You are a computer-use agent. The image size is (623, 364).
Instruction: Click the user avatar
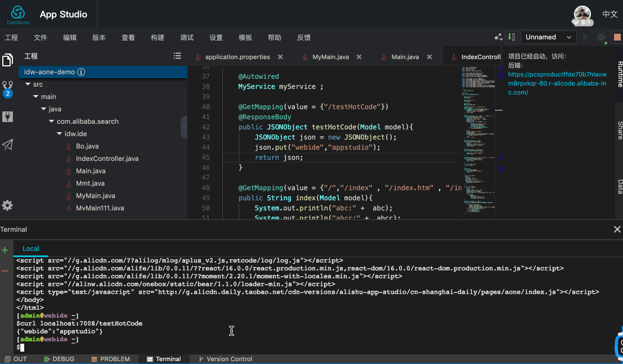582,15
